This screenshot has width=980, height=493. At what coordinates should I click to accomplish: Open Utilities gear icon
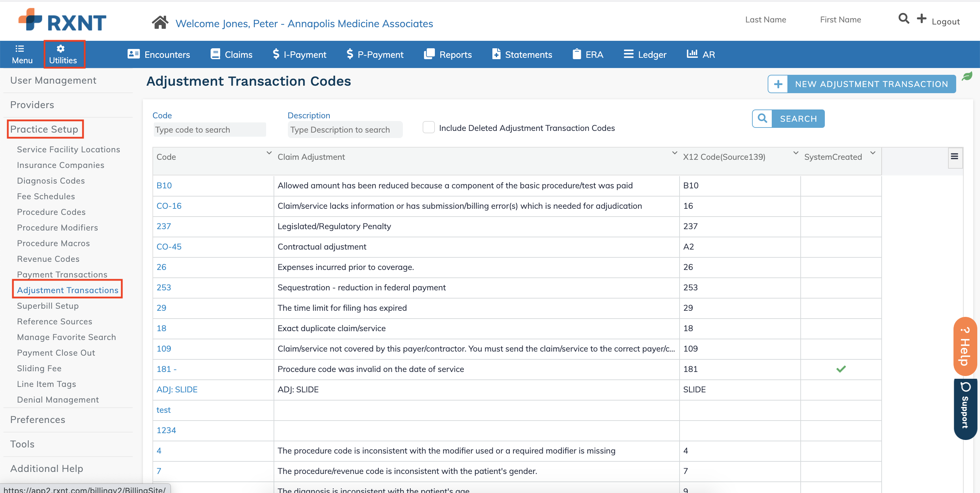(61, 48)
